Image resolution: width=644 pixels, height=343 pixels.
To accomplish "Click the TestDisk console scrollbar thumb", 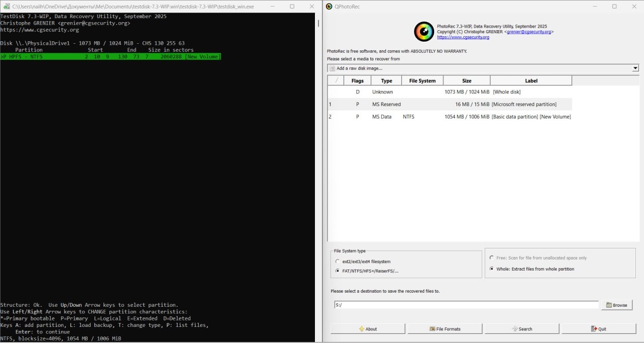I will click(x=318, y=23).
